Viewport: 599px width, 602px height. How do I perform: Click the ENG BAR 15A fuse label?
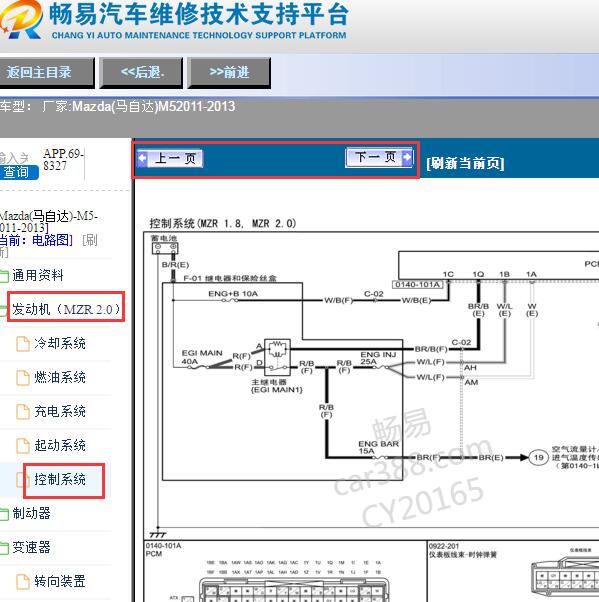(x=378, y=447)
